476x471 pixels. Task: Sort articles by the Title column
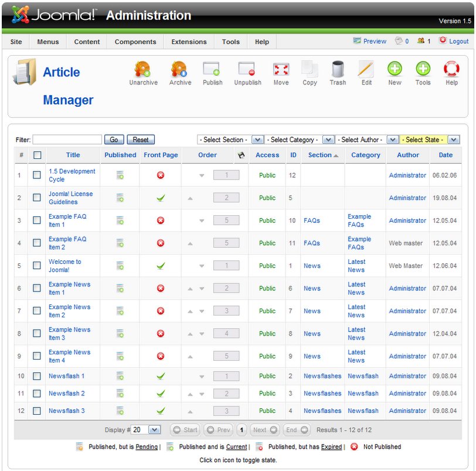(73, 155)
